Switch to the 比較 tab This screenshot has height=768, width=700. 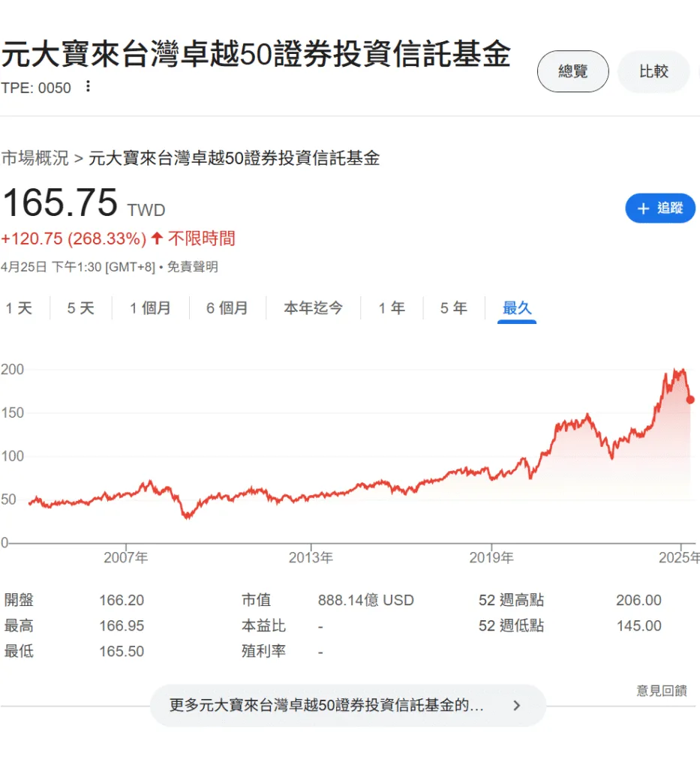pyautogui.click(x=653, y=71)
